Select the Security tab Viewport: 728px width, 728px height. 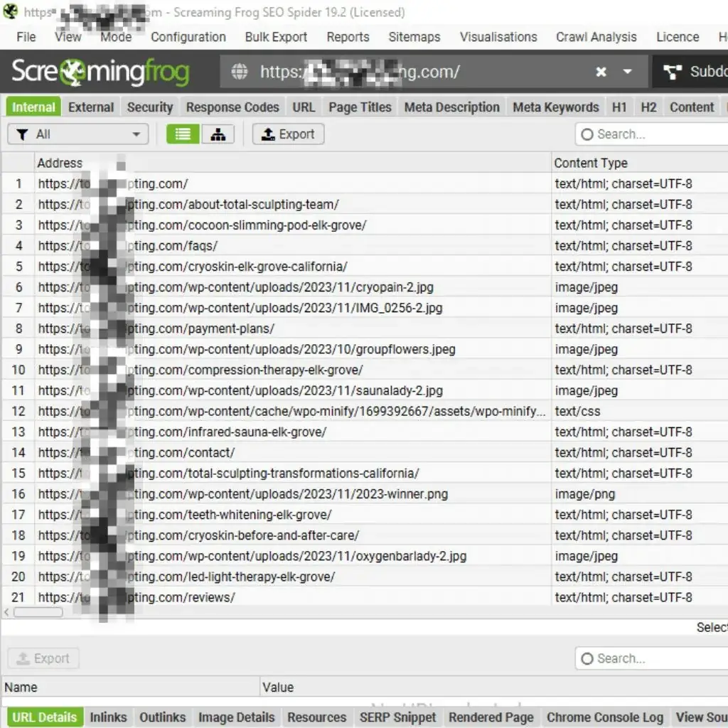click(150, 107)
